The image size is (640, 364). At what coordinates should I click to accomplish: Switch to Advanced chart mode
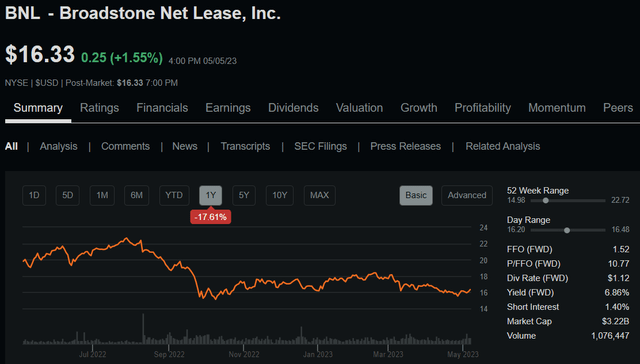coord(467,195)
